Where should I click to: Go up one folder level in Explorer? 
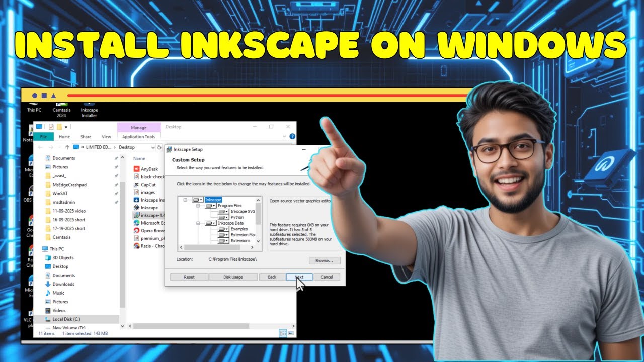67,147
